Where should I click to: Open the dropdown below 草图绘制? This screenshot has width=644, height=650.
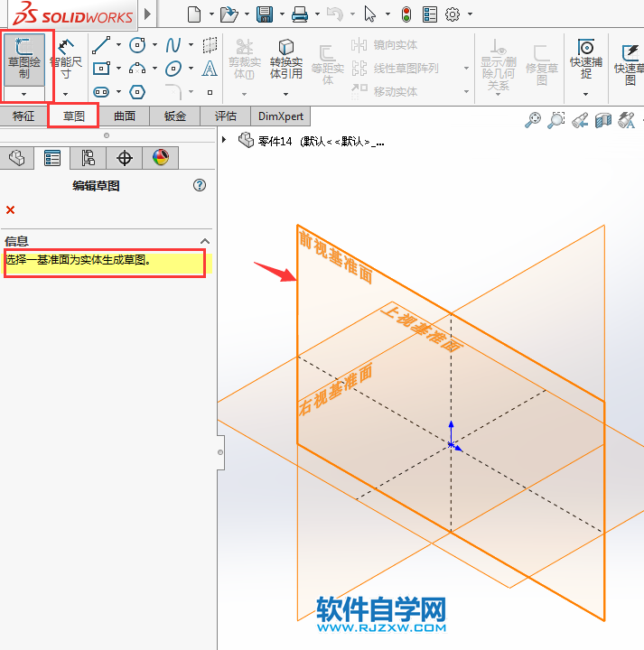[24, 94]
